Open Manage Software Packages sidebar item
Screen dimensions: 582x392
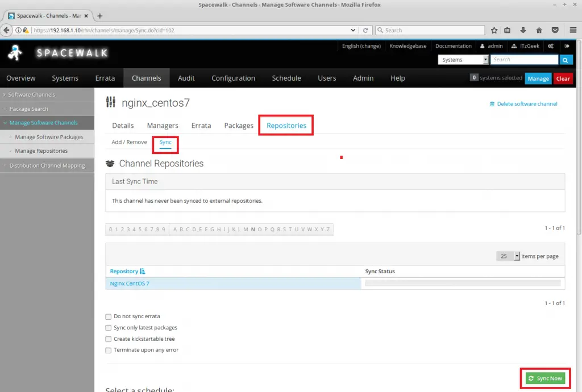pos(49,137)
